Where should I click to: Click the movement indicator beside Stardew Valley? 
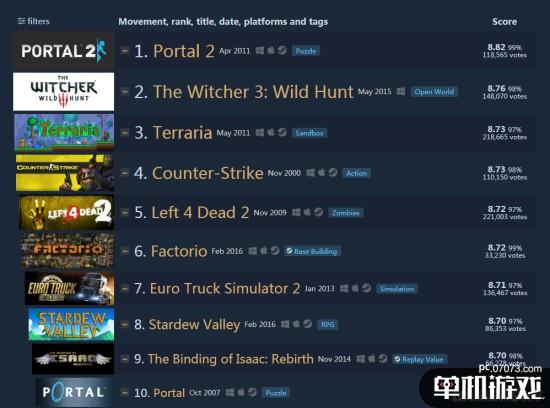[125, 324]
